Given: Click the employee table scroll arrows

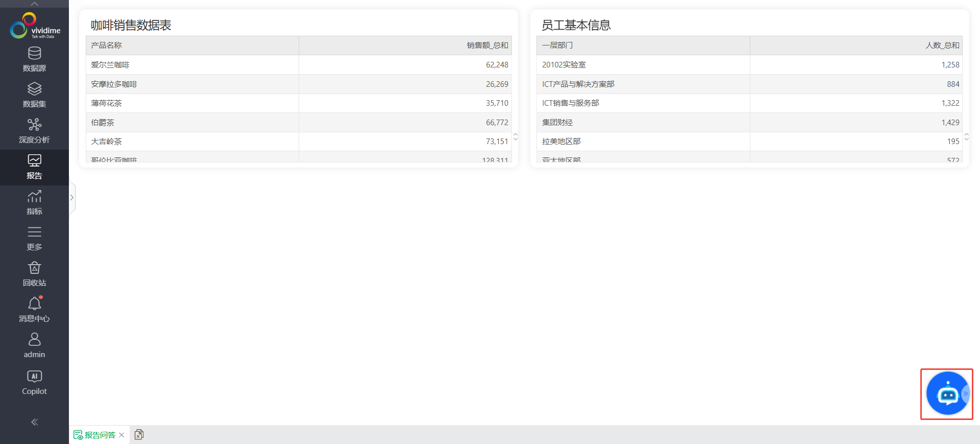Looking at the screenshot, I should pyautogui.click(x=966, y=137).
